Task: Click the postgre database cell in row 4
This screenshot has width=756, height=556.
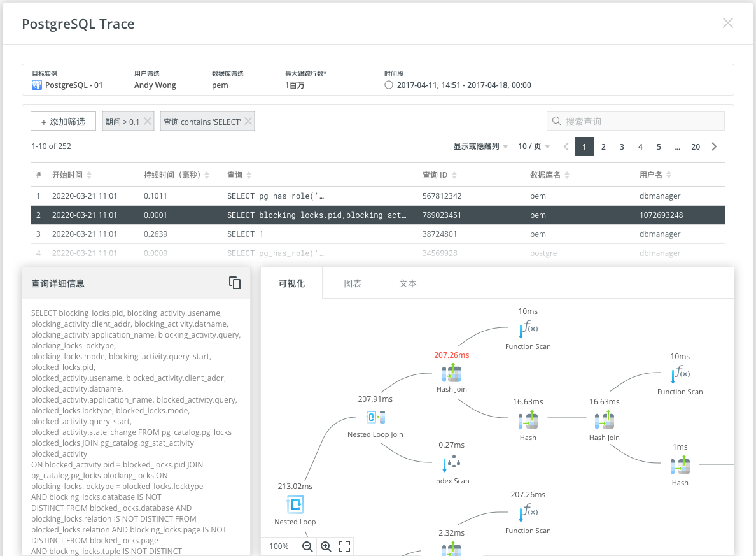Action: [x=543, y=253]
